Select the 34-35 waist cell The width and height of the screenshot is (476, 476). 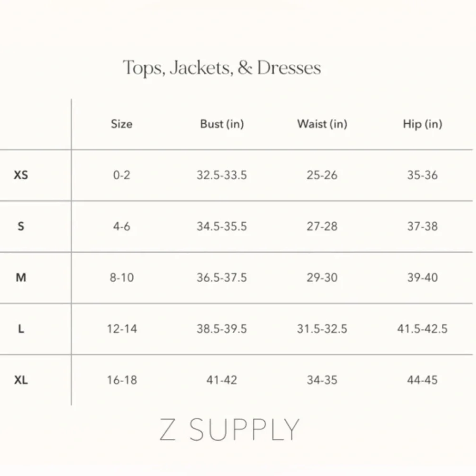pyautogui.click(x=322, y=380)
